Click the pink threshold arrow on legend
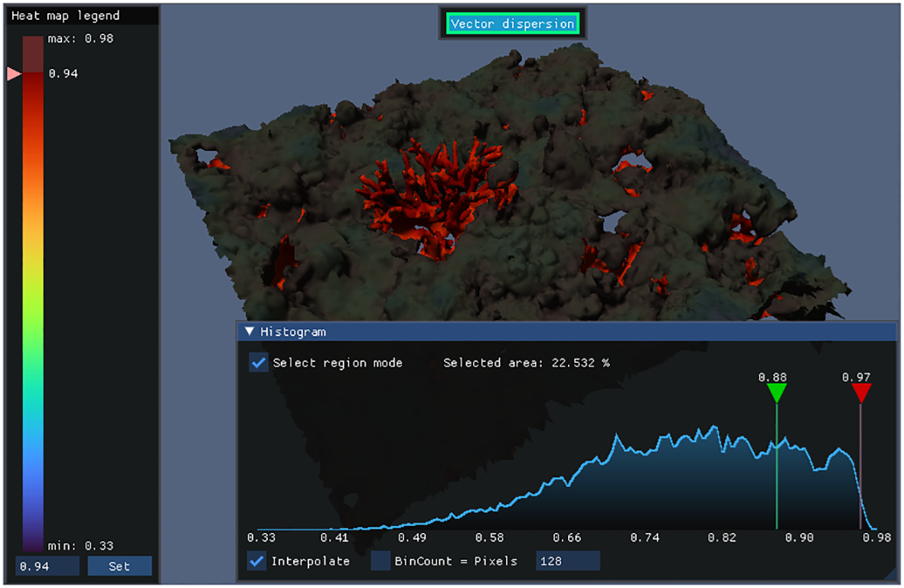The height and width of the screenshot is (588, 904). point(14,73)
